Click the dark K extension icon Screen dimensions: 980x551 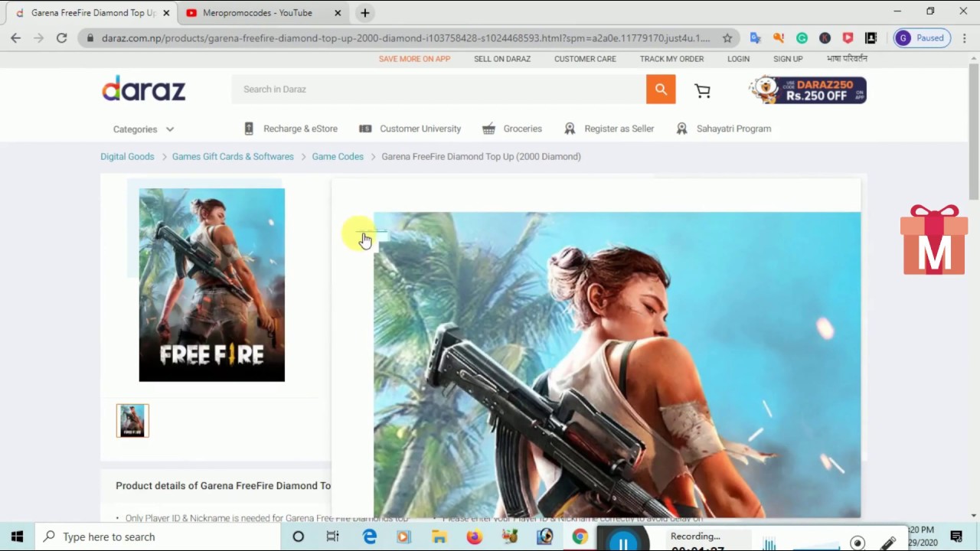tap(825, 37)
